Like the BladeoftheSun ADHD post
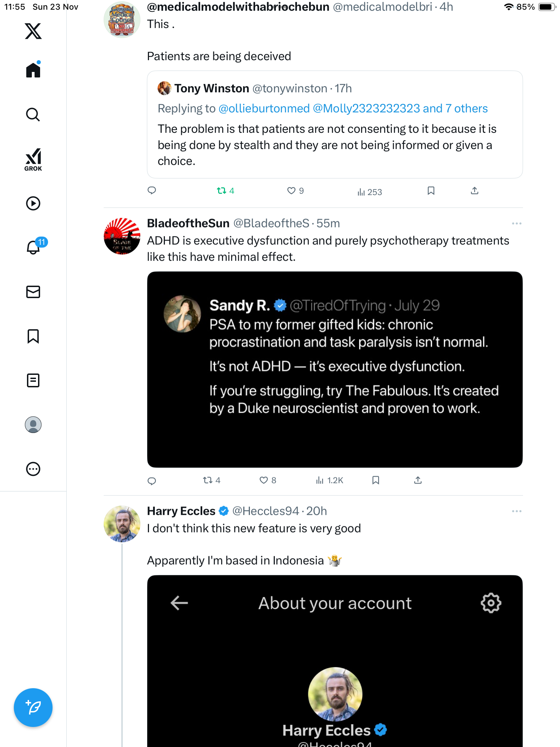This screenshot has height=747, width=560. tap(264, 480)
